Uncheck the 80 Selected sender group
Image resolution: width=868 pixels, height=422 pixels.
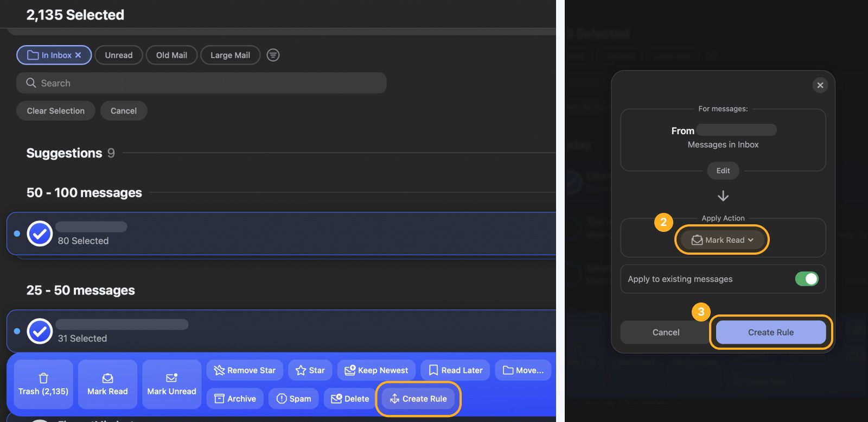(x=40, y=234)
